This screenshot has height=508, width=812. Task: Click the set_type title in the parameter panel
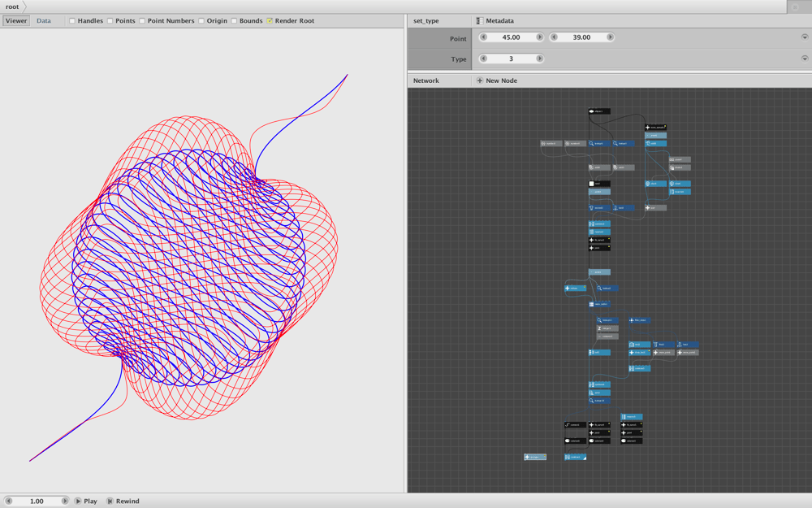click(x=426, y=21)
